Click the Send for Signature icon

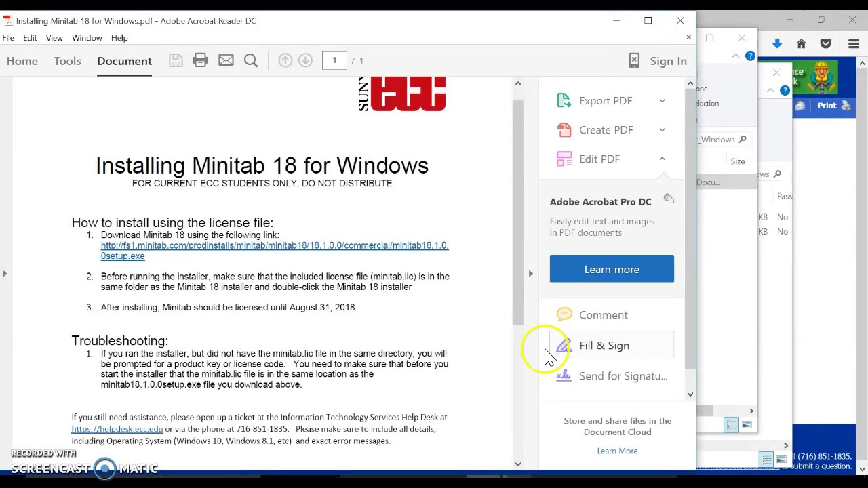tap(564, 376)
